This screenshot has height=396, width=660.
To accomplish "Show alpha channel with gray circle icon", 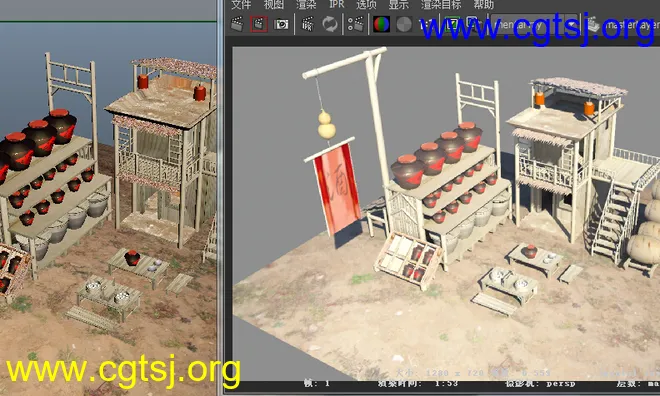I will [404, 24].
